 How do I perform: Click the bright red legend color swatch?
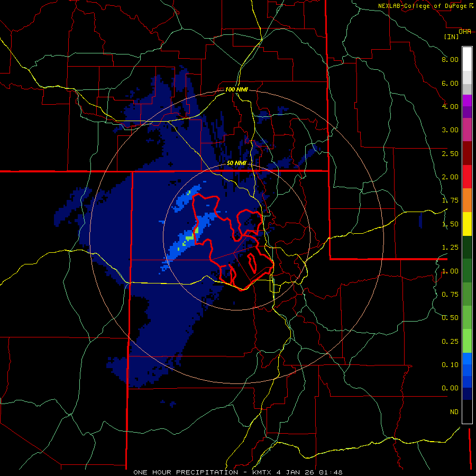pos(467,177)
